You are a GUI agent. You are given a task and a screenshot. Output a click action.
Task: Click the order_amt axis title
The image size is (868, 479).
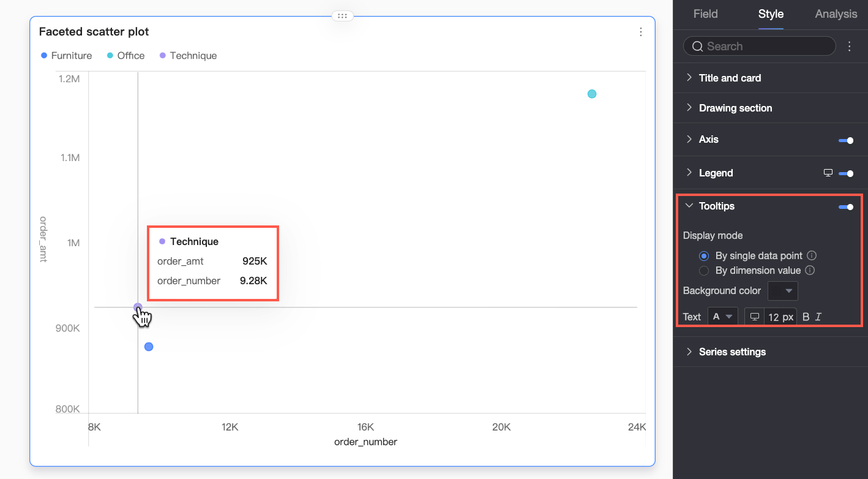(43, 239)
